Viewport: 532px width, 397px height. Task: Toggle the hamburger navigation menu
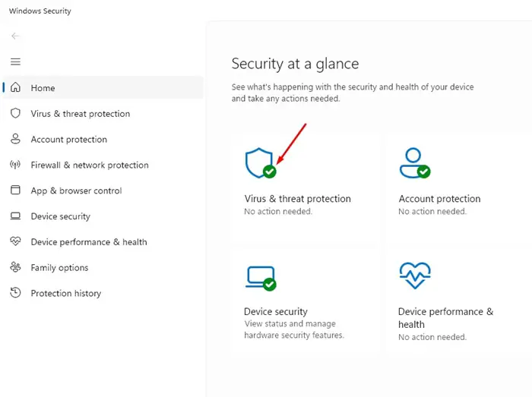point(15,61)
